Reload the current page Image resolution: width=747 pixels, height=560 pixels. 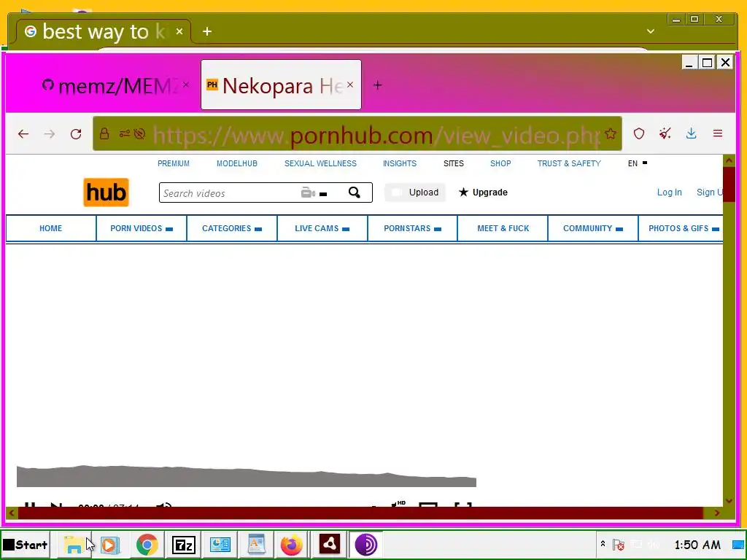pyautogui.click(x=76, y=134)
